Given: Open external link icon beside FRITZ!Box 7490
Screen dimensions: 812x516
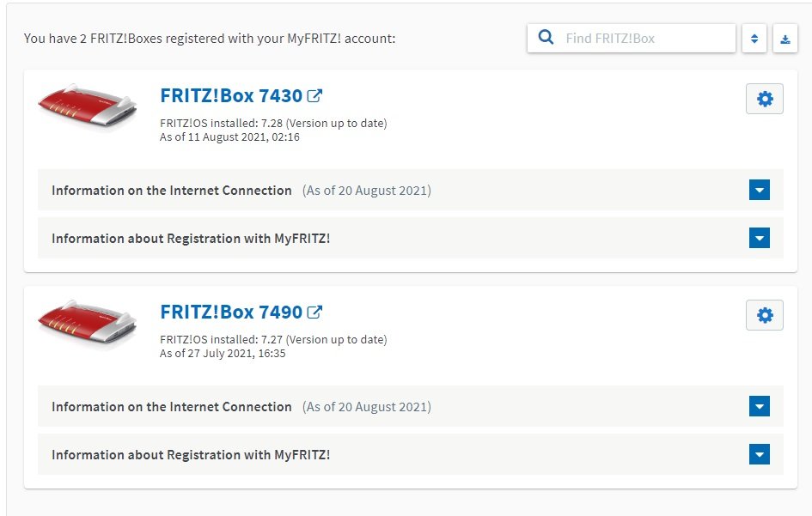Looking at the screenshot, I should pyautogui.click(x=314, y=312).
